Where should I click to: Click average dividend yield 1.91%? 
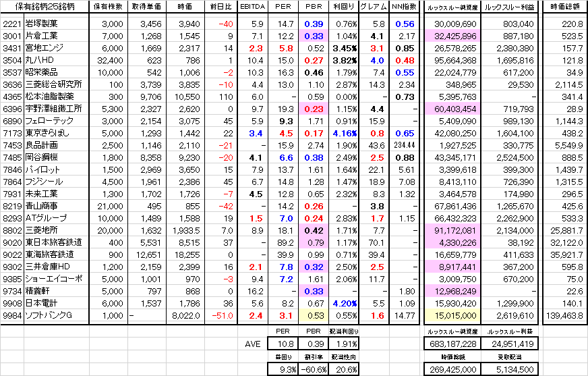click(x=347, y=344)
